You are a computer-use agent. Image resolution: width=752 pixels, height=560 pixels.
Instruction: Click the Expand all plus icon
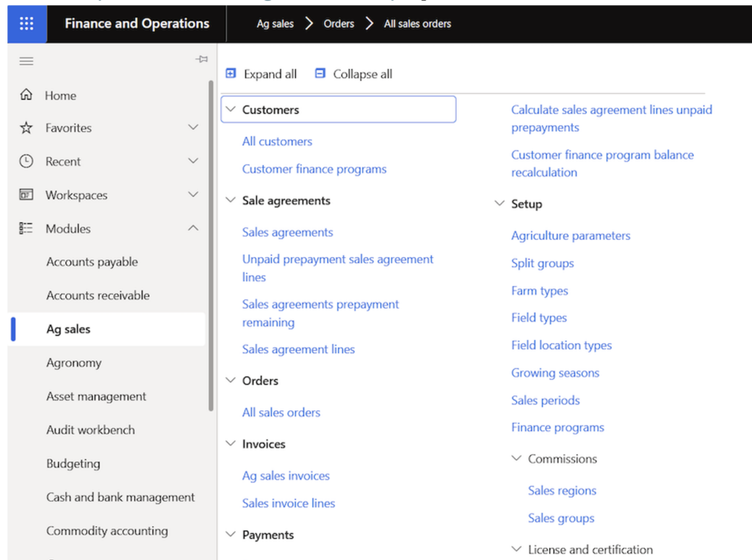pyautogui.click(x=231, y=73)
